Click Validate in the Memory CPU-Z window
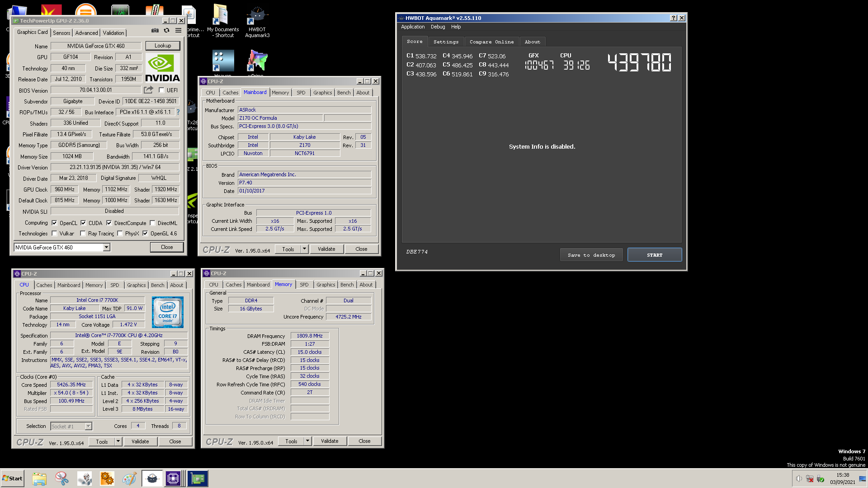The image size is (868, 488). pyautogui.click(x=330, y=441)
